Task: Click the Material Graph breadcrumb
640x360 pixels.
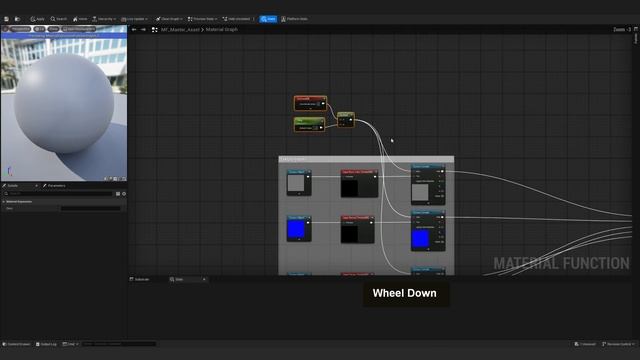Action: [222, 29]
